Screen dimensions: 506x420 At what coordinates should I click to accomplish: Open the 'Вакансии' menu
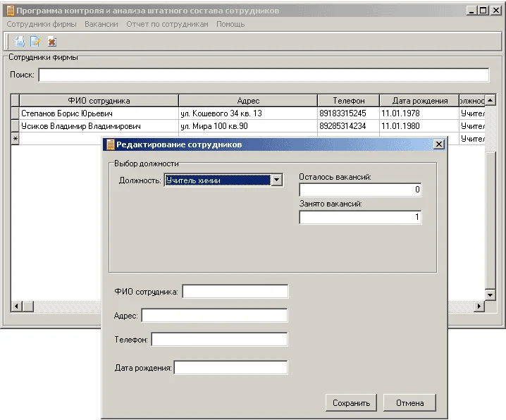pos(101,24)
